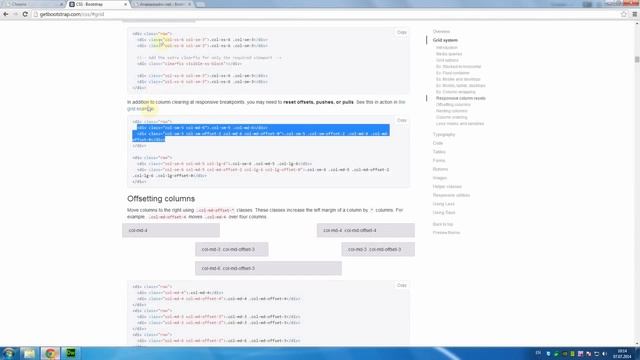The image size is (640, 360).
Task: Click the col-md-6 col-md-offset-3 example box
Action: click(x=268, y=269)
